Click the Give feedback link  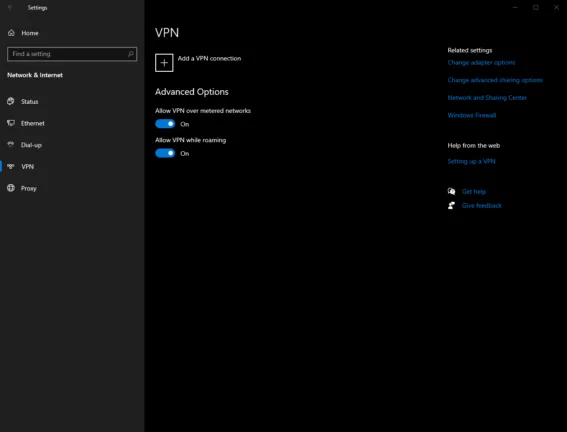click(x=482, y=206)
